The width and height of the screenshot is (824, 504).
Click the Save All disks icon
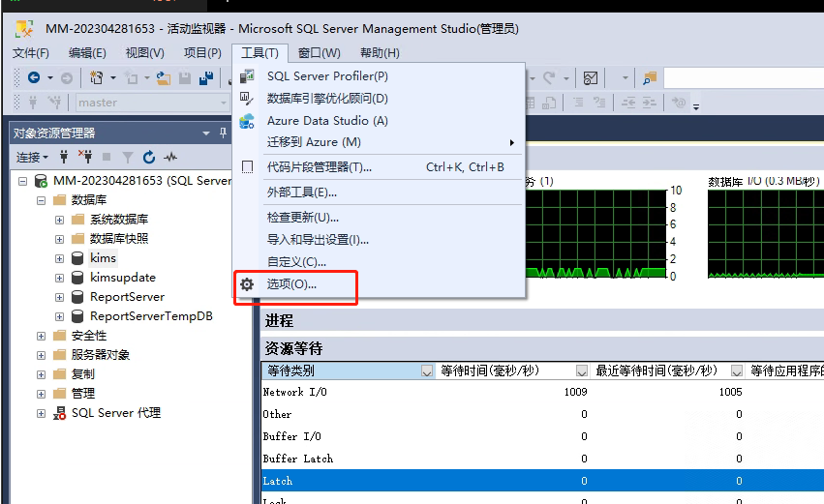point(206,78)
